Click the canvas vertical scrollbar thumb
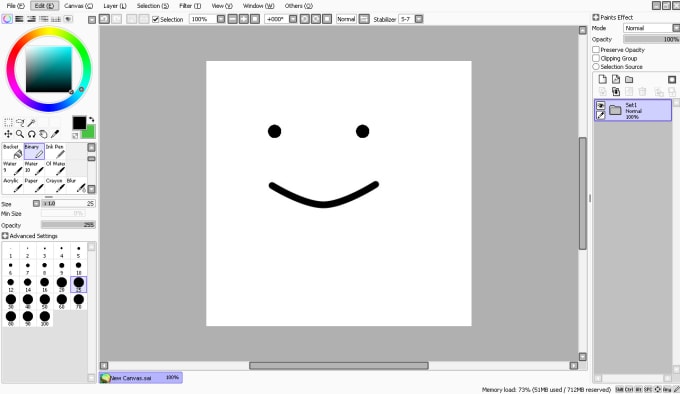This screenshot has width=680, height=394. click(582, 193)
